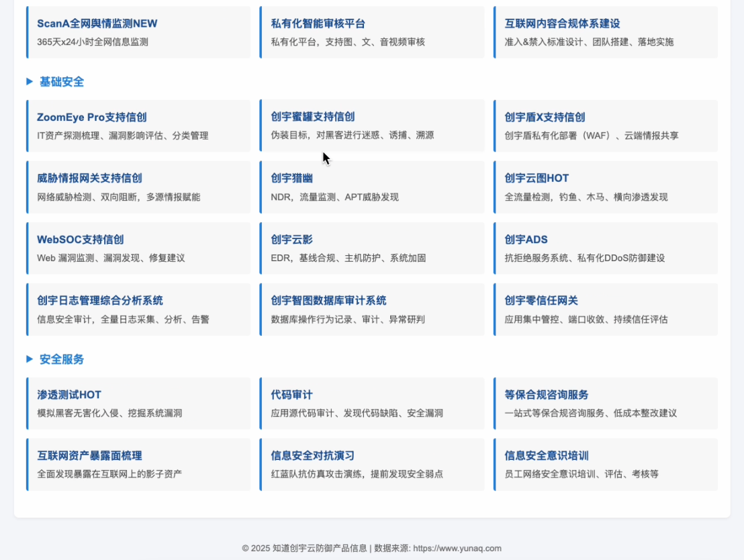Click description 伪装目标，对黑客进行迷惑、诱捕、溯源

pyautogui.click(x=352, y=135)
